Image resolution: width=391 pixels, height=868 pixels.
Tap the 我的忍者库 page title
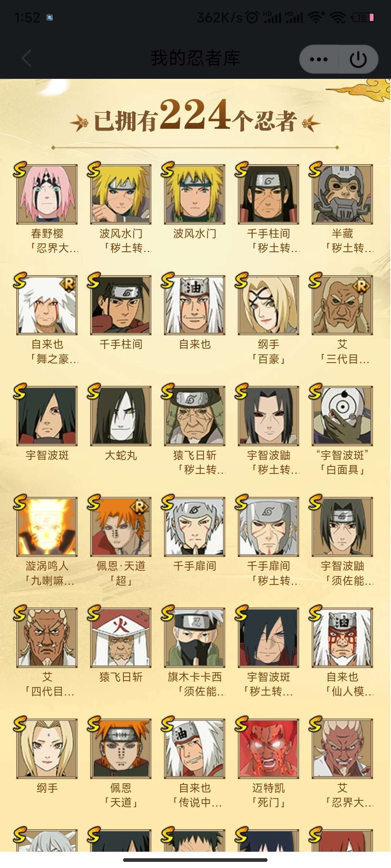(195, 58)
